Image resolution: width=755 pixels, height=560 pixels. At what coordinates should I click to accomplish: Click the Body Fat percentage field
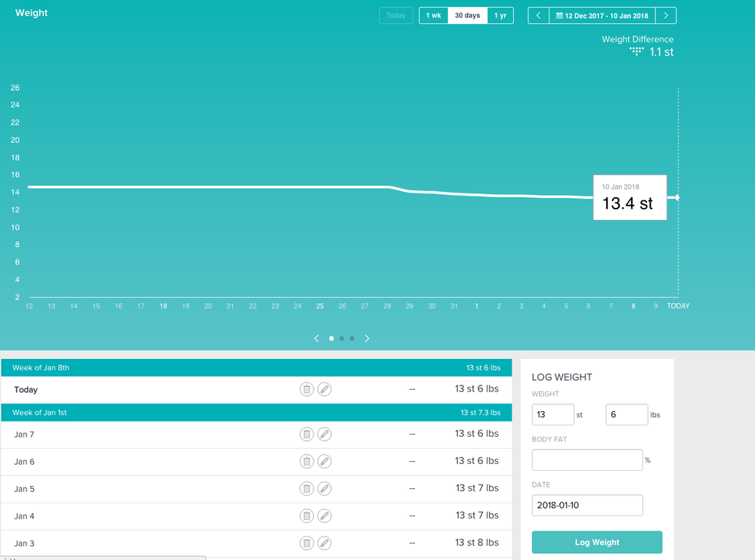tap(587, 460)
